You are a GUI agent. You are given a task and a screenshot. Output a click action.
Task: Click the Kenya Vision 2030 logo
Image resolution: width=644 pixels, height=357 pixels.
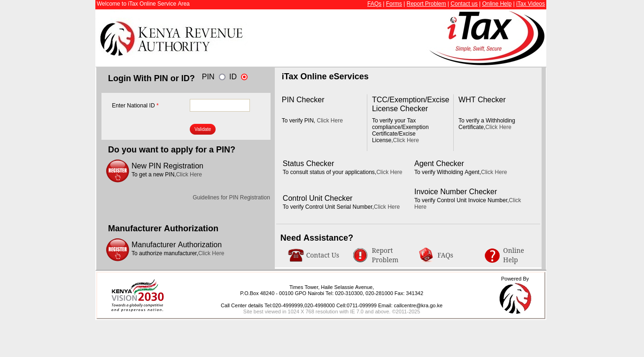pos(137,295)
